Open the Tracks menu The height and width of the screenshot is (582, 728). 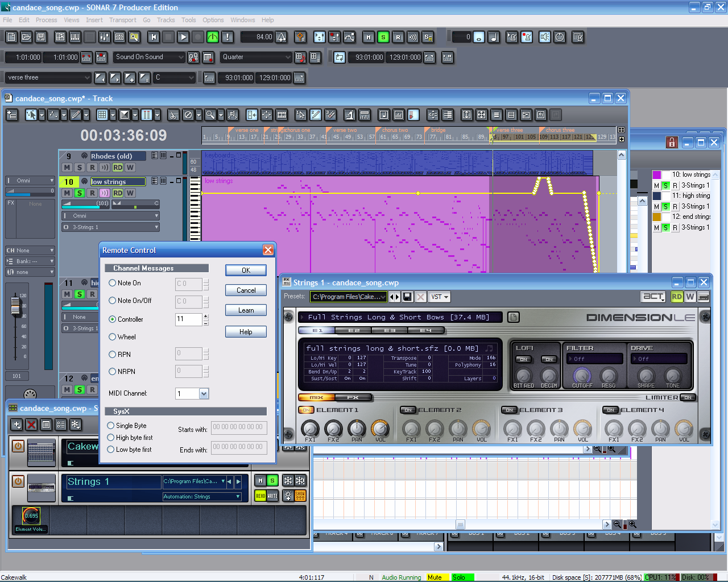pos(166,20)
